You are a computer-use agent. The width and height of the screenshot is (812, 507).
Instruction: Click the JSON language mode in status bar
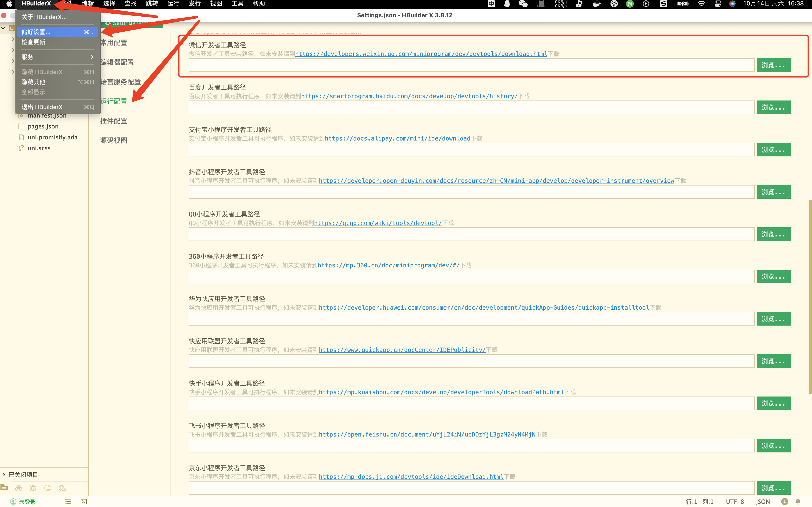point(763,502)
